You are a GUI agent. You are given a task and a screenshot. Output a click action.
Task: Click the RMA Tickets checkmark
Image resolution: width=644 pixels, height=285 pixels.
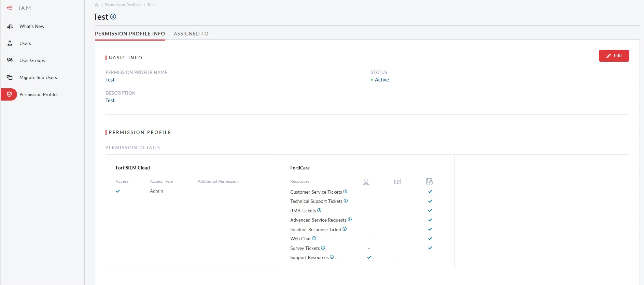click(430, 210)
